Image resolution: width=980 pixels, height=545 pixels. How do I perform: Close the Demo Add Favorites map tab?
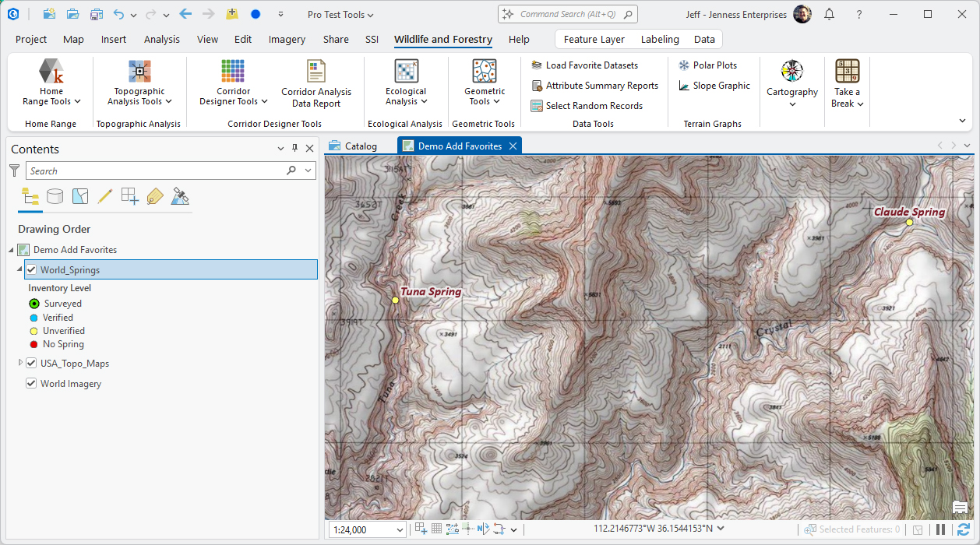click(513, 146)
